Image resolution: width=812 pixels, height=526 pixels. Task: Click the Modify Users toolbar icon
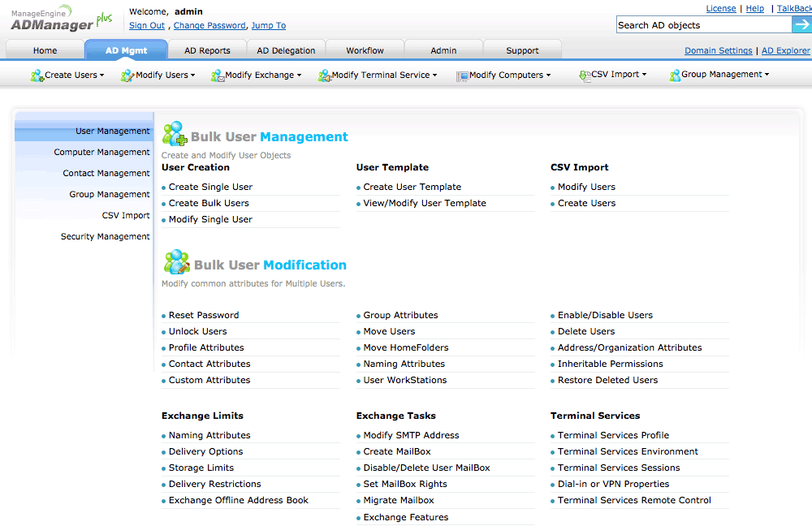tap(127, 75)
